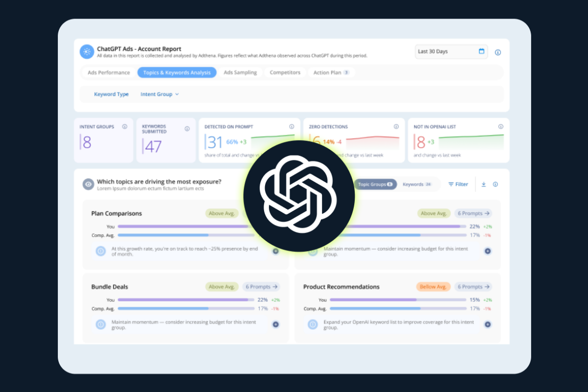Image resolution: width=588 pixels, height=392 pixels.
Task: Click plus icon above Product Recommendations card
Action: 488,251
